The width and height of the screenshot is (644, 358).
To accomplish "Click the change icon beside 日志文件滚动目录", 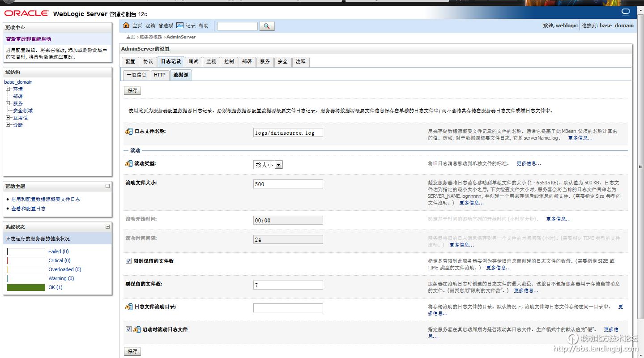I will pyautogui.click(x=128, y=307).
